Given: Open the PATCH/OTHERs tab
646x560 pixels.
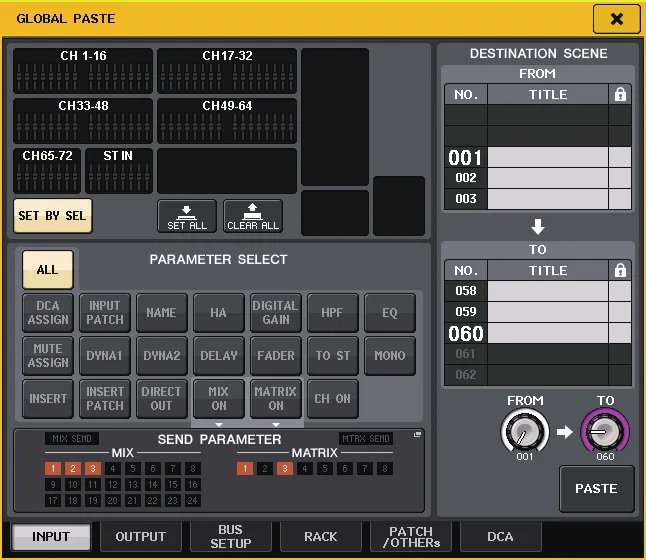Looking at the screenshot, I should [x=411, y=537].
